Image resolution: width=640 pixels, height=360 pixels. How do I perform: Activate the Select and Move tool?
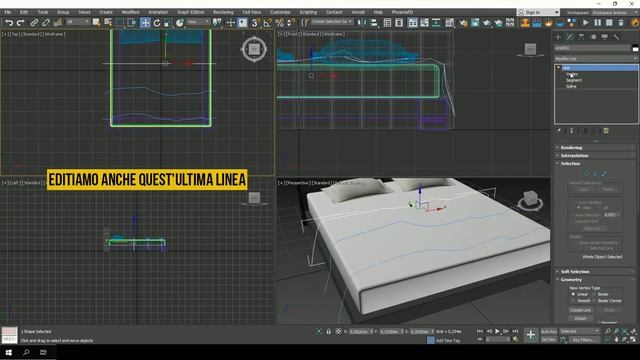[145, 23]
